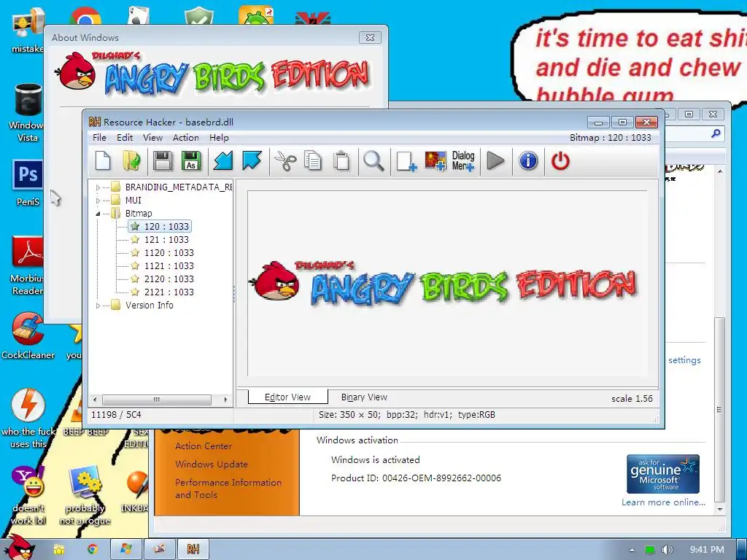Open Performance Information and Tools link
The width and height of the screenshot is (747, 560).
click(228, 489)
